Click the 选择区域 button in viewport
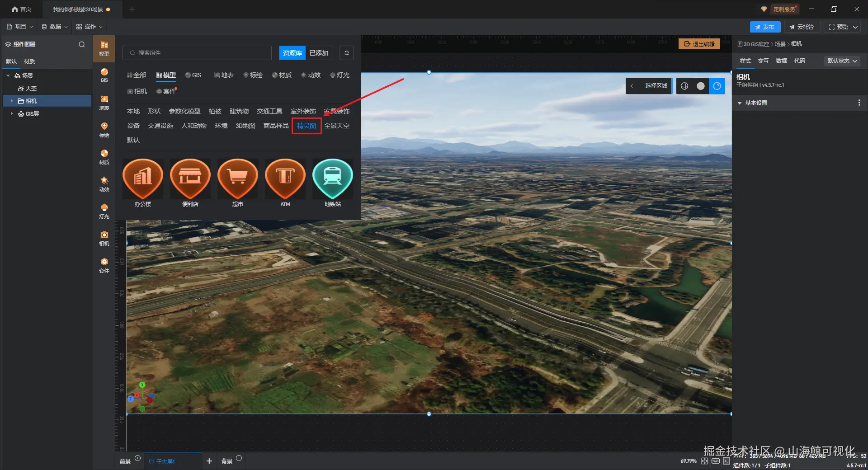Image resolution: width=868 pixels, height=470 pixels. point(656,86)
